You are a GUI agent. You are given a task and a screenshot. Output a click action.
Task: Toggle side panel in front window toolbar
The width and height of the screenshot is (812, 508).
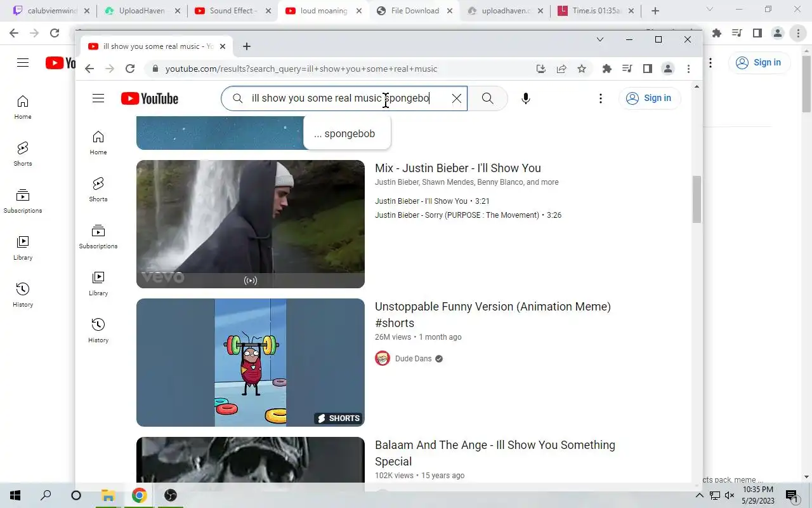coord(647,69)
